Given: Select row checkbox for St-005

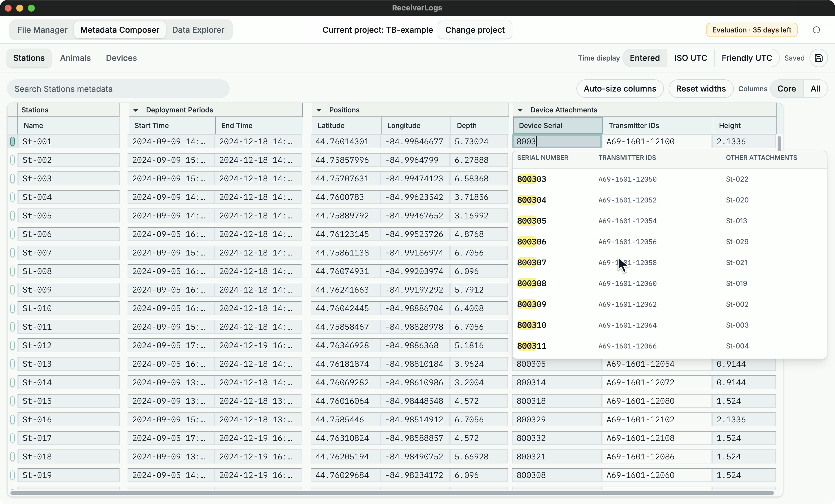Looking at the screenshot, I should click(x=12, y=216).
